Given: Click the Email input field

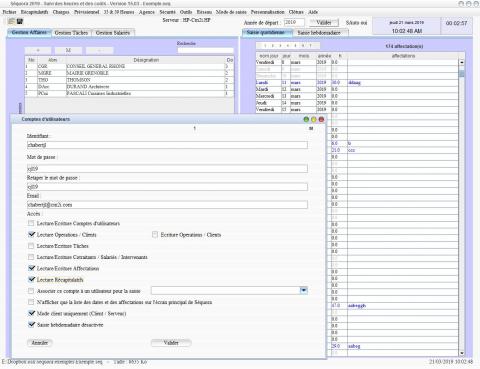Looking at the screenshot, I should point(167,205).
